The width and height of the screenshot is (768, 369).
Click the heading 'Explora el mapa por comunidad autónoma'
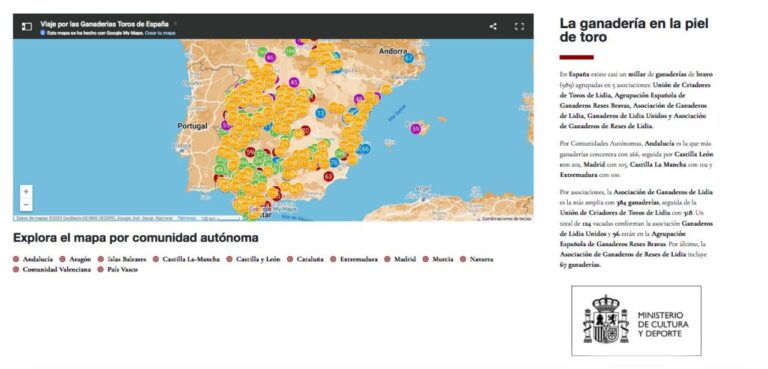point(136,238)
